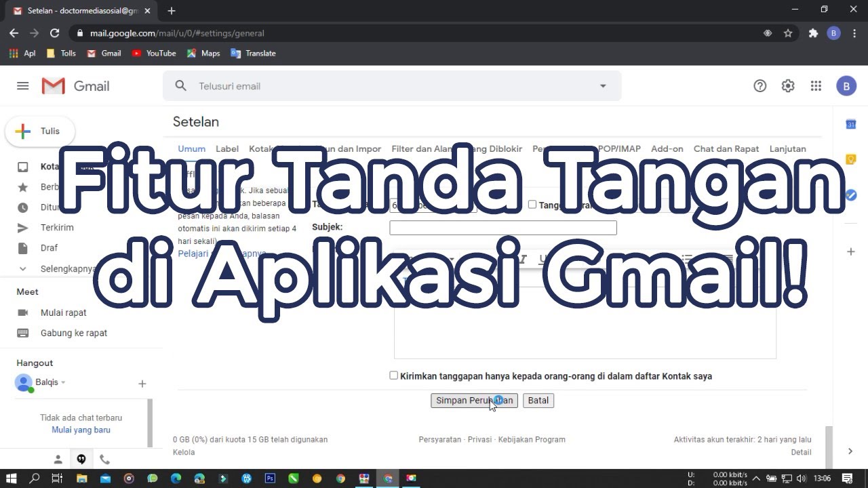Select the Umum settings tab
This screenshot has width=868, height=488.
tap(191, 148)
